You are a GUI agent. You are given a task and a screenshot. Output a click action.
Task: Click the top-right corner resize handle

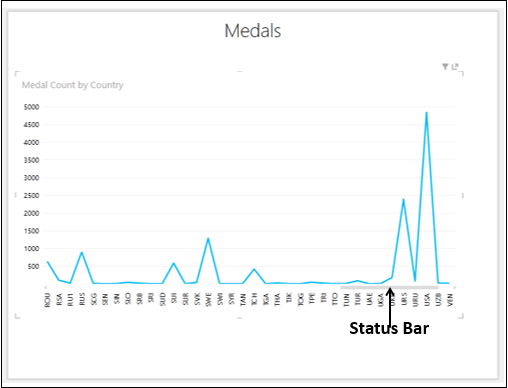coord(461,73)
